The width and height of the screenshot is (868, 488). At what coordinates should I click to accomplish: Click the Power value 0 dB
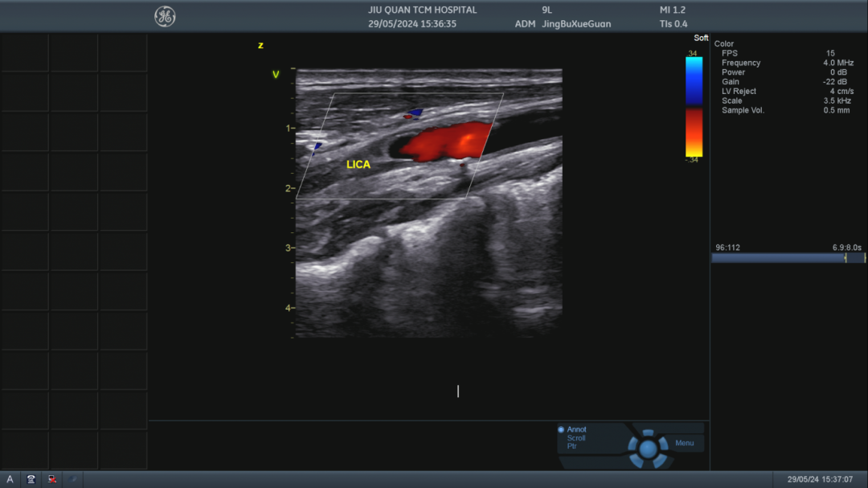tap(838, 72)
